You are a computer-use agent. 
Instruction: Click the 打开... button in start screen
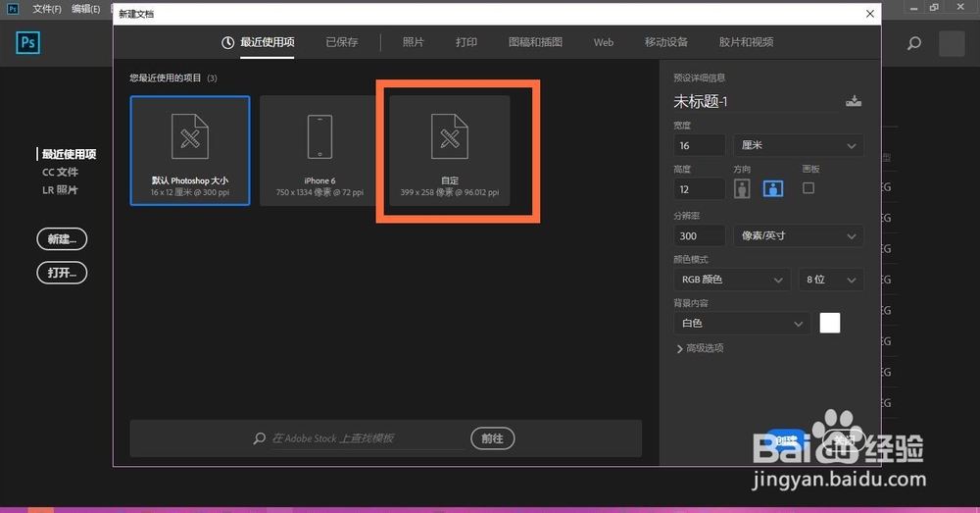[62, 273]
